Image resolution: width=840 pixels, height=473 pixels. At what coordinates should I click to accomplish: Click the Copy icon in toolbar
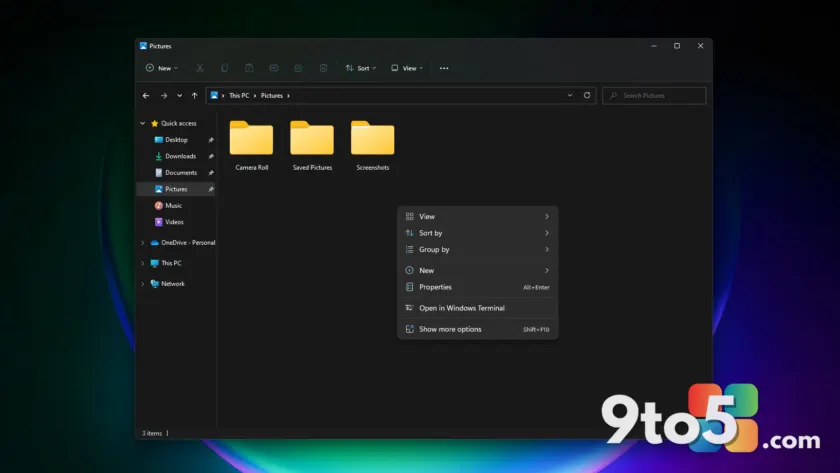[224, 68]
